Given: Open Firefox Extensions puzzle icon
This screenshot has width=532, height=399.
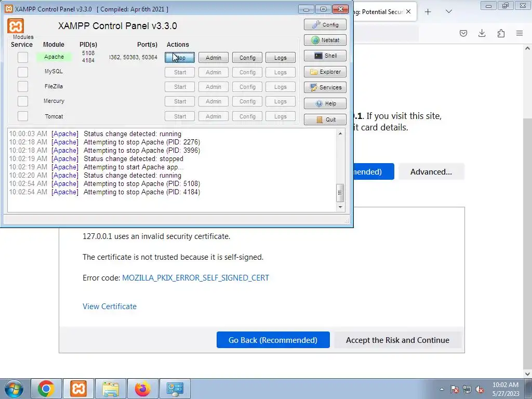Looking at the screenshot, I should point(501,33).
